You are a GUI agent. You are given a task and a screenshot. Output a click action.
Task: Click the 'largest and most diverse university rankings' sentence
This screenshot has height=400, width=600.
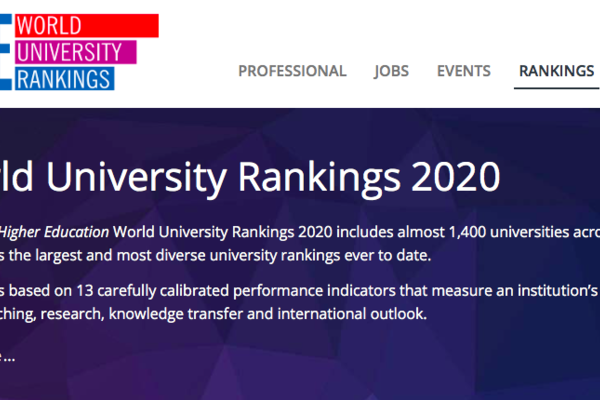pos(215,255)
